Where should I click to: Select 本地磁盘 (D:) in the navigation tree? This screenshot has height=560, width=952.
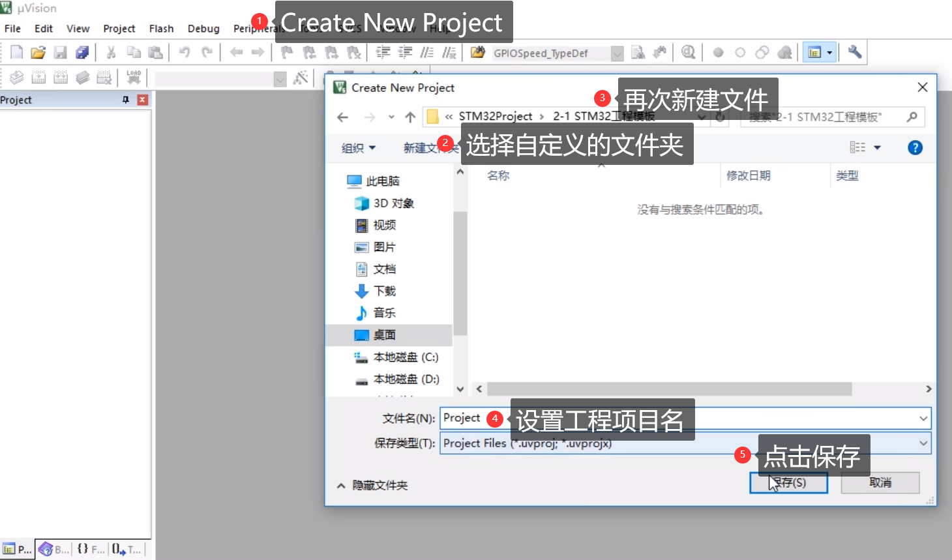coord(397,379)
